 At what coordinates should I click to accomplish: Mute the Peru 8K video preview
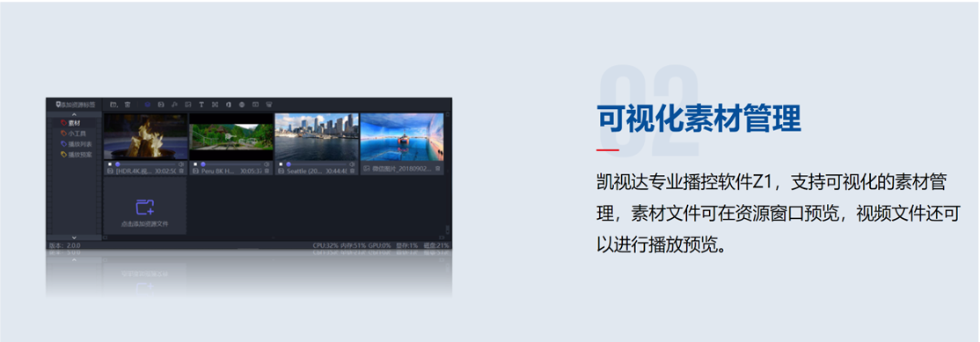tap(267, 164)
